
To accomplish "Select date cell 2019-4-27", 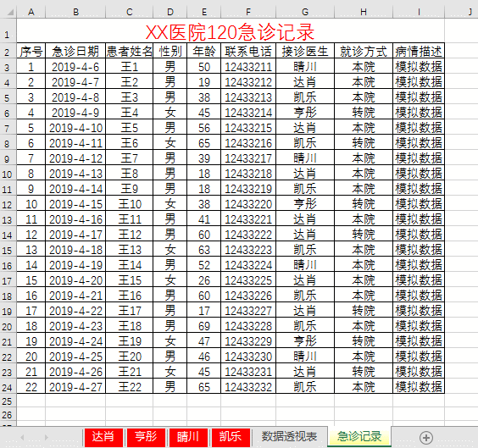I will tap(75, 386).
